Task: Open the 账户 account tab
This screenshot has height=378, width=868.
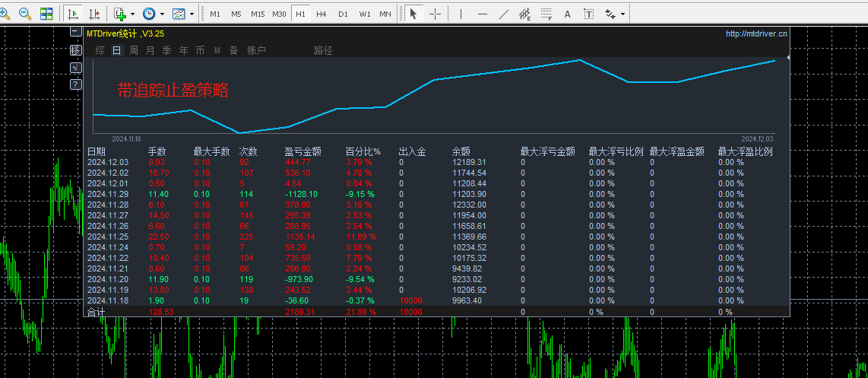Action: [256, 50]
